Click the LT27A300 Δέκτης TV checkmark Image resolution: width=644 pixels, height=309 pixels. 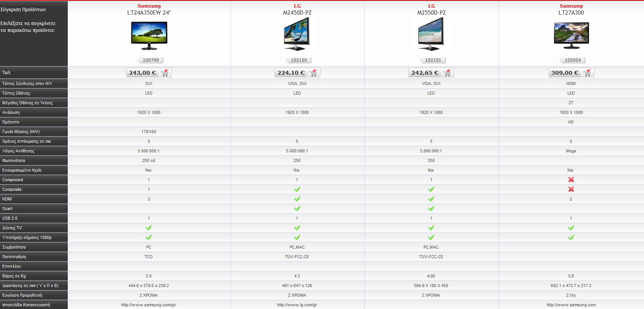tap(571, 228)
